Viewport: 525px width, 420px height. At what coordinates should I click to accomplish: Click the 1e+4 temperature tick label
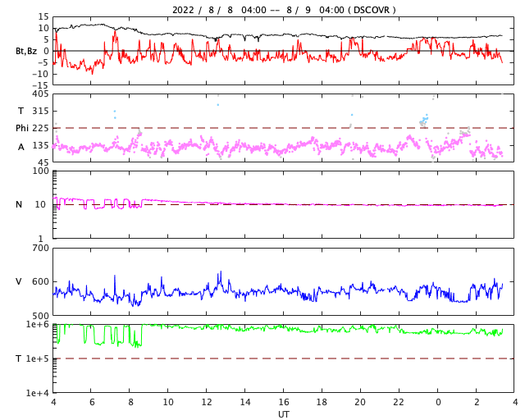(38, 393)
